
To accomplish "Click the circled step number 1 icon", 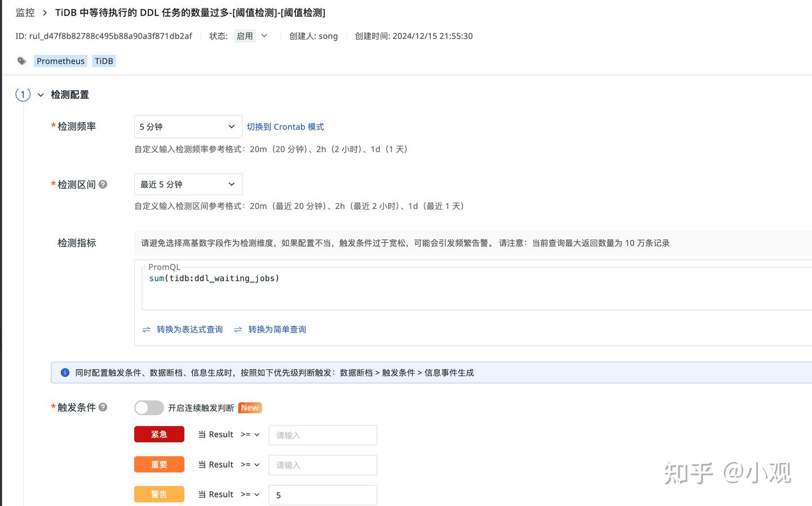I will coord(23,95).
